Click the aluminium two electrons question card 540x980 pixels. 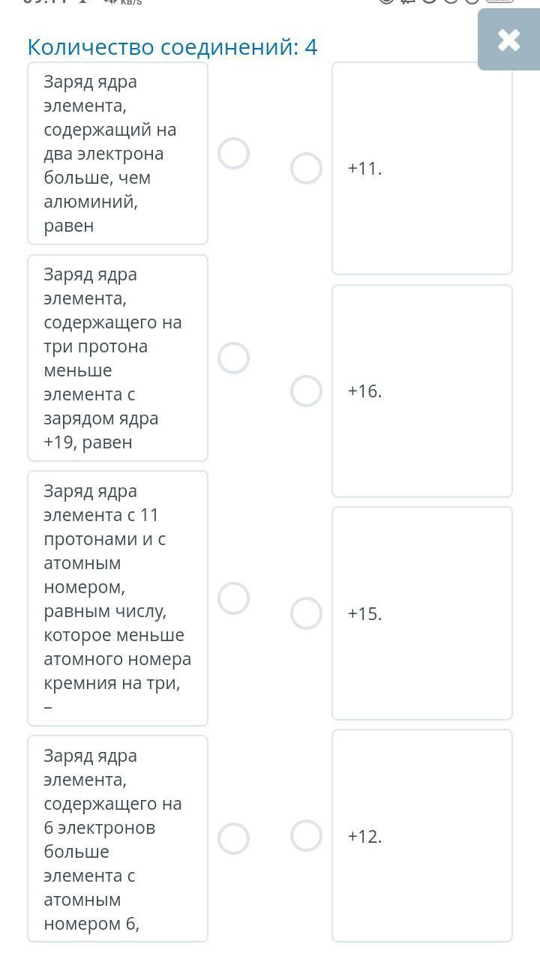pos(117,154)
